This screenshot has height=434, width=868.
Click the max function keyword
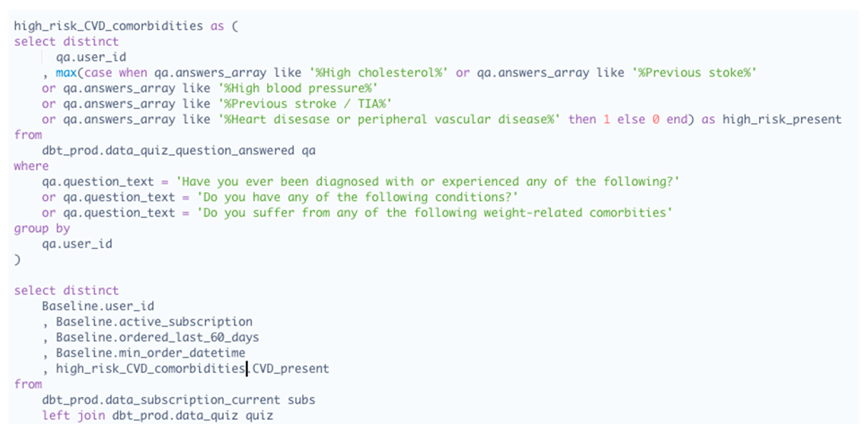66,73
